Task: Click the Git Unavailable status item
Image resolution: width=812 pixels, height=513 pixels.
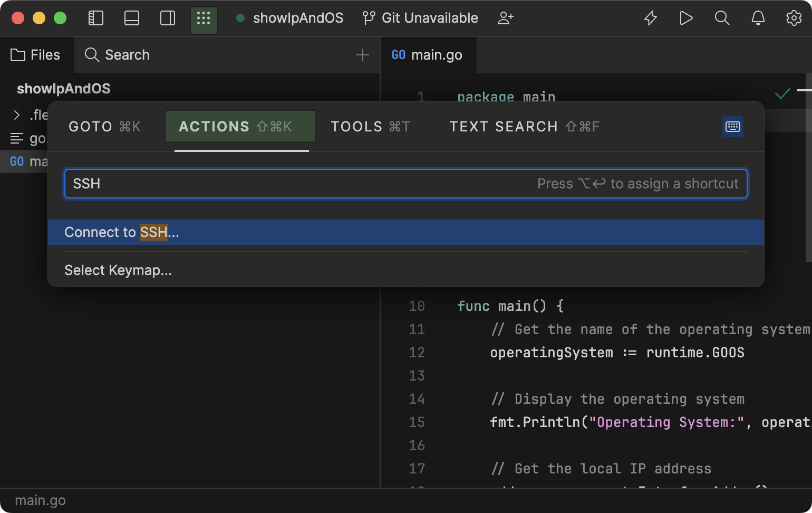Action: click(x=420, y=18)
